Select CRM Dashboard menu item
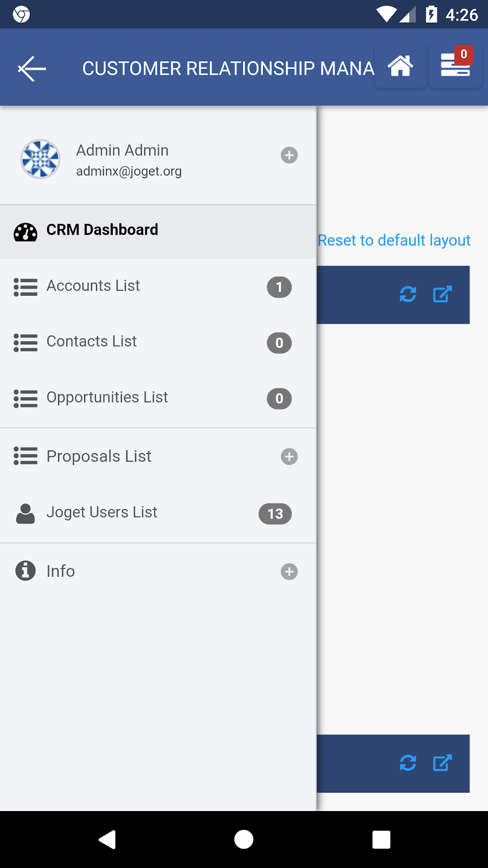The image size is (488, 868). [x=158, y=232]
